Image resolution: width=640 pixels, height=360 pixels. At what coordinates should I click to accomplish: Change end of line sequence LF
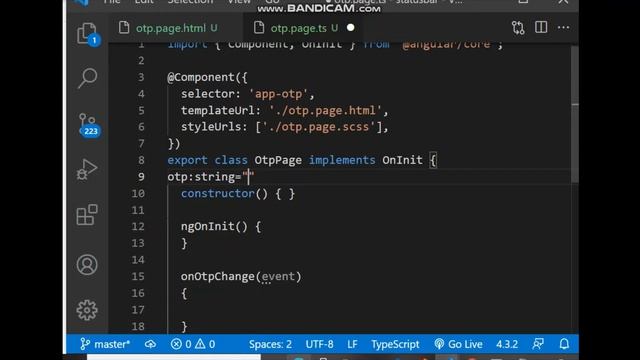click(352, 344)
